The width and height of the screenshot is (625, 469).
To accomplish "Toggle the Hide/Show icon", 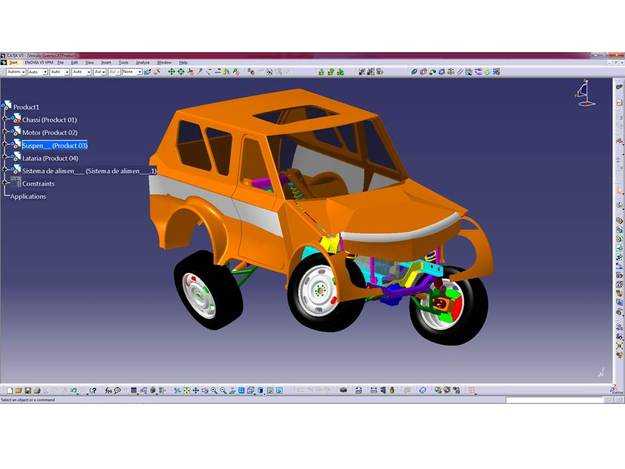I will point(270,391).
